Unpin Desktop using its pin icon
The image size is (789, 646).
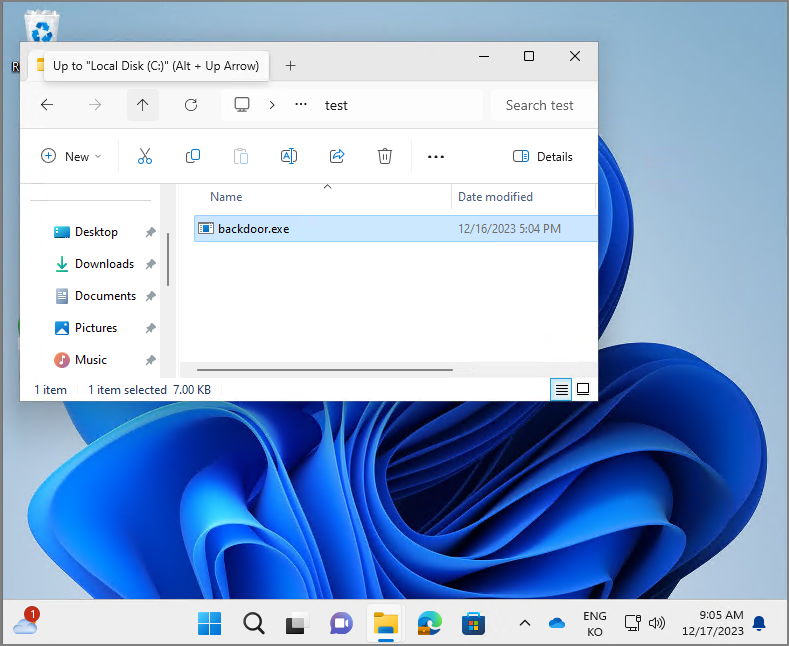click(x=150, y=232)
